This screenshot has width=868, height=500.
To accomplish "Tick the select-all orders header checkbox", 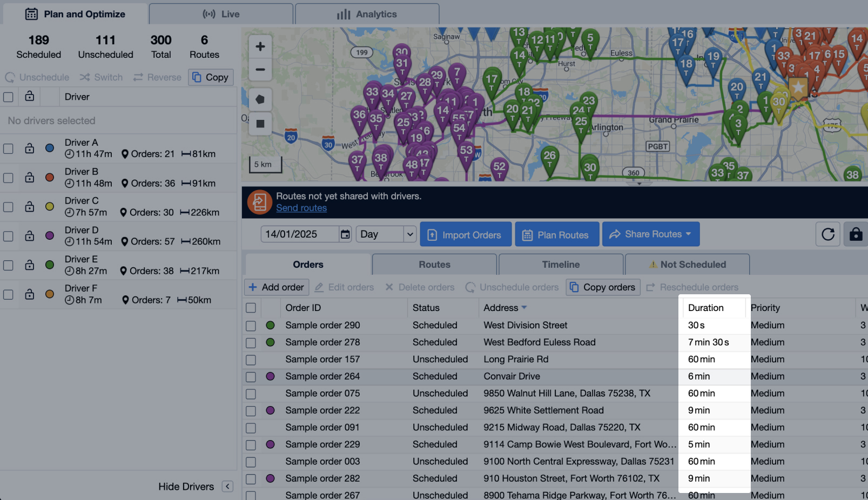I will point(251,308).
